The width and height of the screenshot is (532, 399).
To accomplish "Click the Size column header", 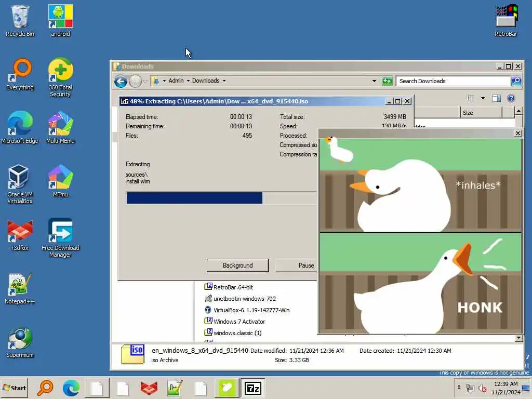I will [x=481, y=113].
